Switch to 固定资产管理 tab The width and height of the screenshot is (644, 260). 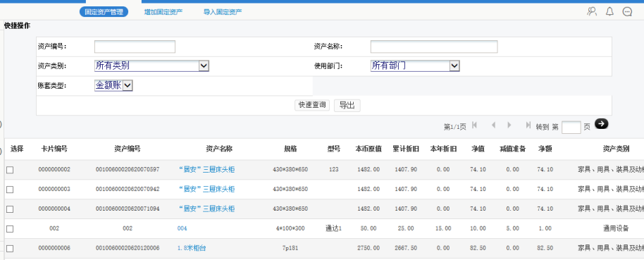[104, 12]
